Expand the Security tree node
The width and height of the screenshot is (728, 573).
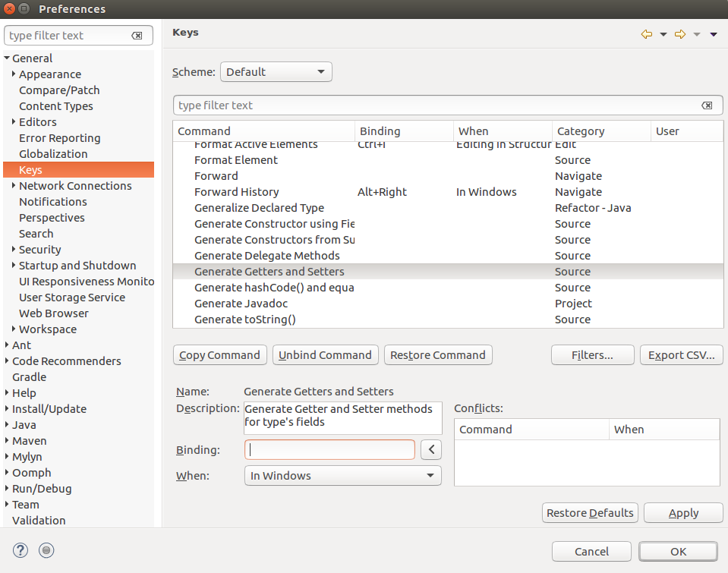[14, 250]
